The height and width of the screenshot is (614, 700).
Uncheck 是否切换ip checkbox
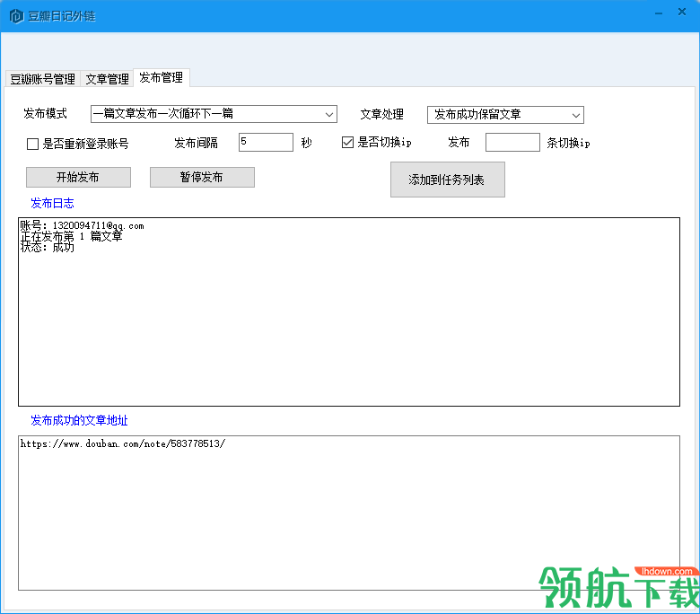point(348,143)
